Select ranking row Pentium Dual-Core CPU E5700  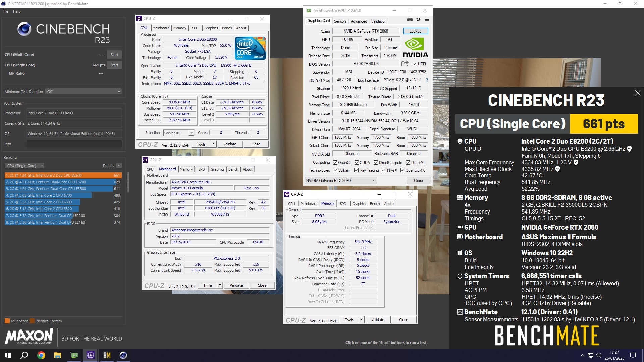pyautogui.click(x=63, y=182)
